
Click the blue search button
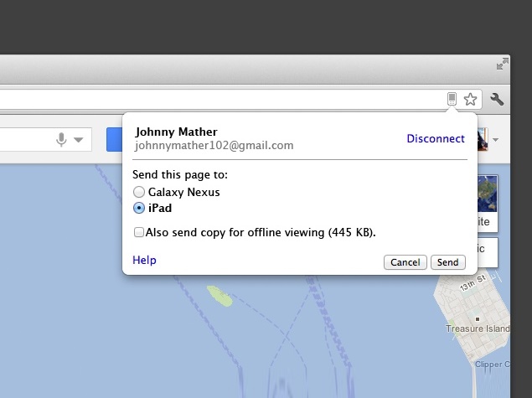point(114,139)
